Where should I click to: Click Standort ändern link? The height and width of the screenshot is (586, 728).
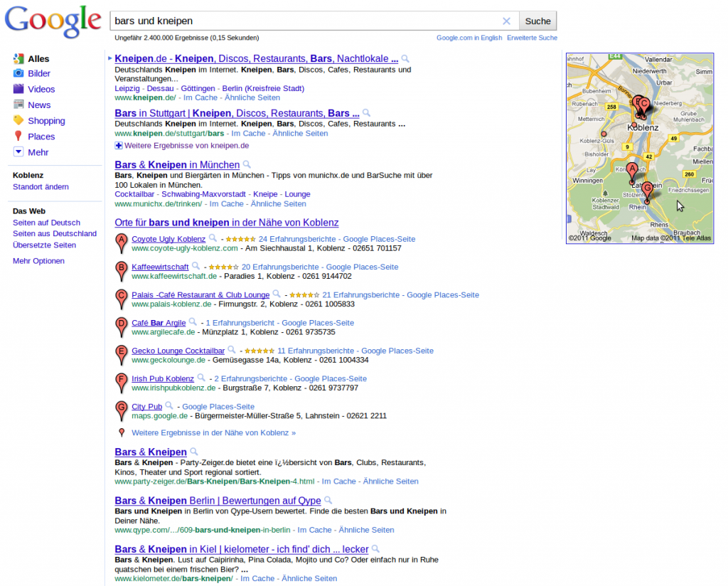click(x=41, y=186)
